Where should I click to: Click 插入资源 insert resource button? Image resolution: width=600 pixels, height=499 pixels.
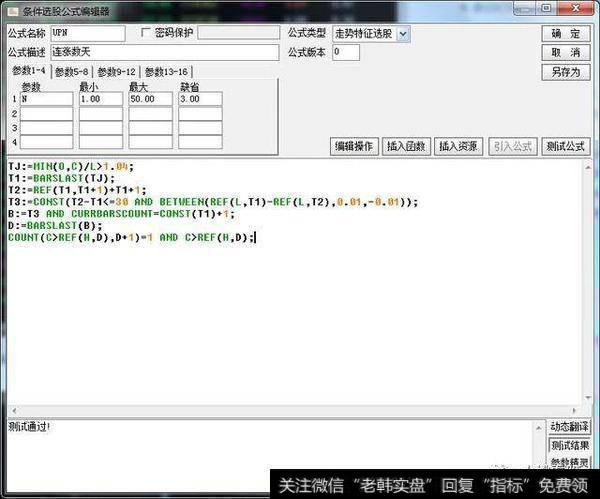click(x=458, y=146)
